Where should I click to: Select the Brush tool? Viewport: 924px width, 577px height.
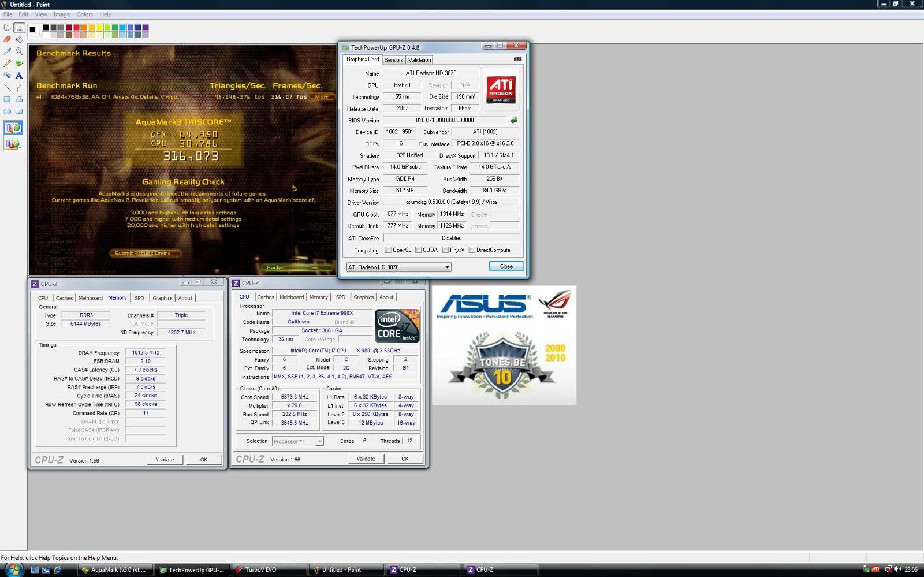coord(19,64)
